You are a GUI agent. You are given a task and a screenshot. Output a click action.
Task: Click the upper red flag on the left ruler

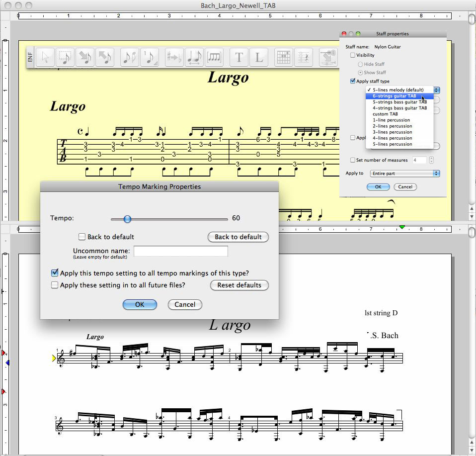pyautogui.click(x=3, y=353)
